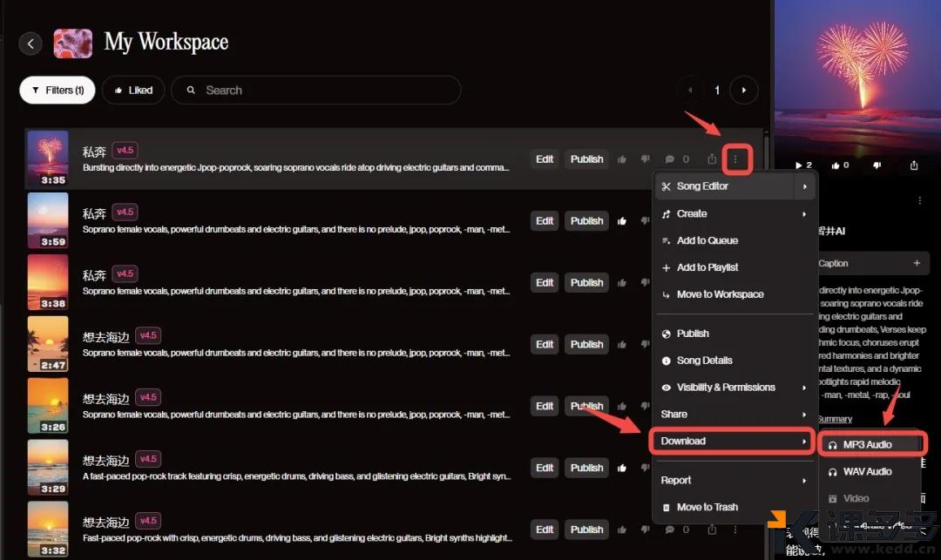Click share icon on the 3:35 song row
This screenshot has width=941, height=560.
[712, 159]
